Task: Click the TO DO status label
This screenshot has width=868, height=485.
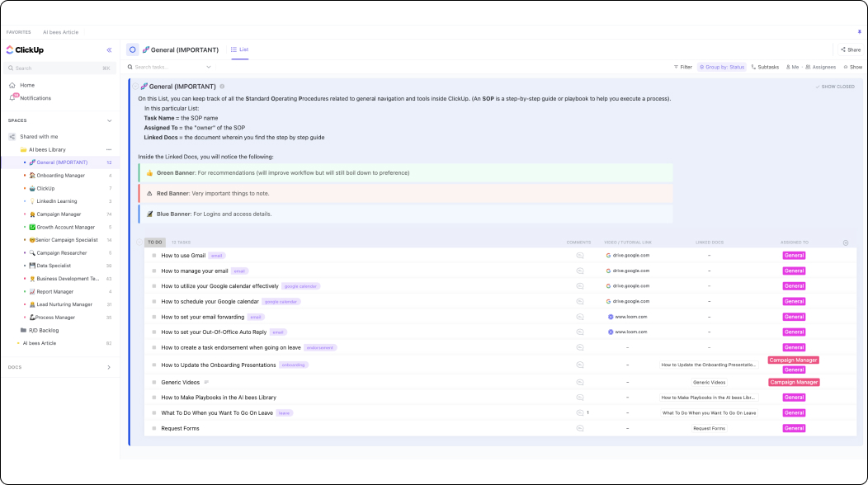Action: click(155, 242)
